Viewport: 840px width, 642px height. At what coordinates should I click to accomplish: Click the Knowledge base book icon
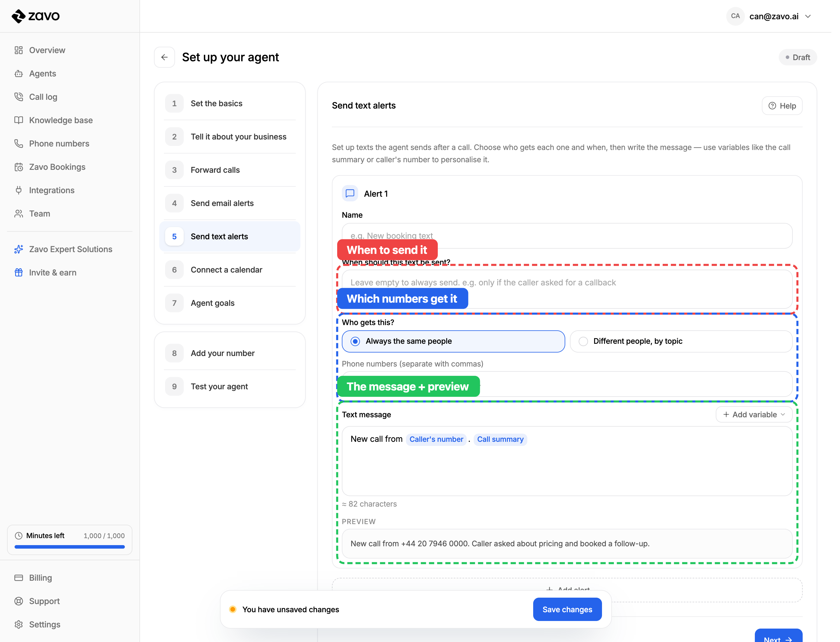[19, 120]
